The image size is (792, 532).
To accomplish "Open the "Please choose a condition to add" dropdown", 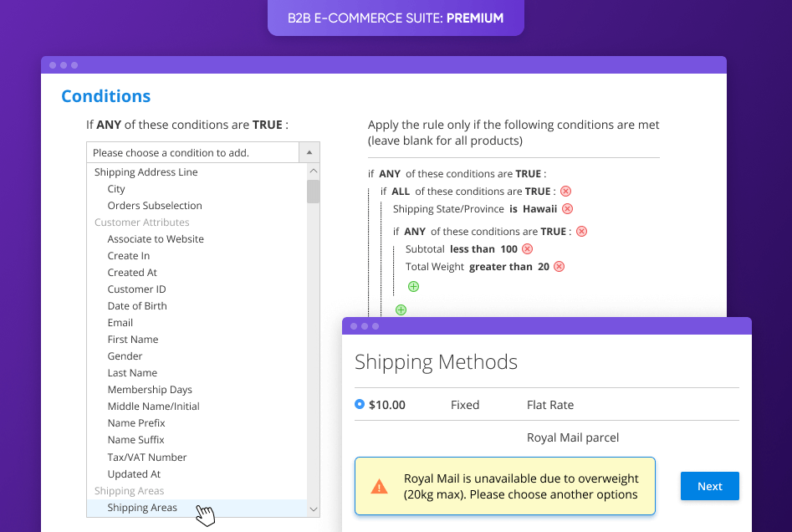I will point(192,152).
